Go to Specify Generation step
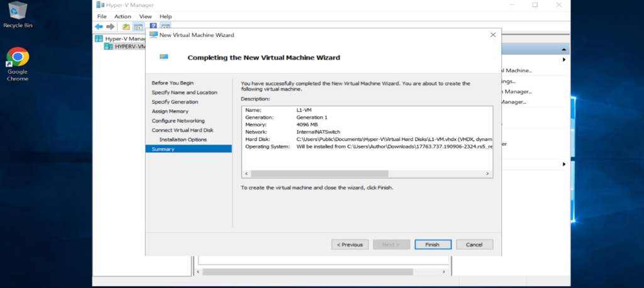Screen dimensions: 644x288 tap(175, 102)
